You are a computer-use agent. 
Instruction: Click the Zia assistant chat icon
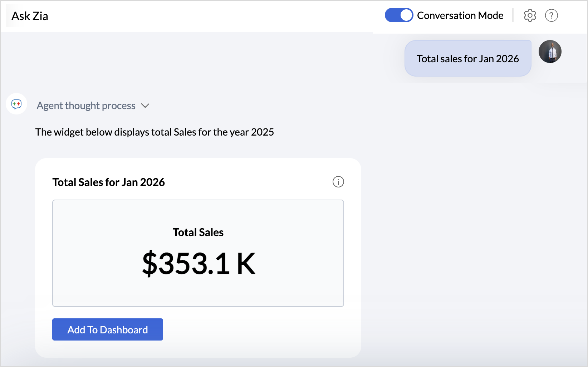16,104
